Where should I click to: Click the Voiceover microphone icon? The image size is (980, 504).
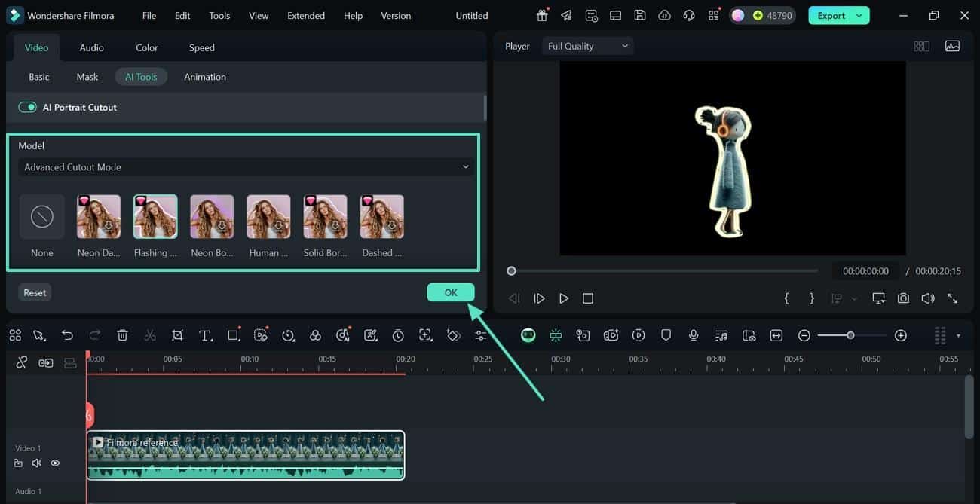(x=694, y=334)
